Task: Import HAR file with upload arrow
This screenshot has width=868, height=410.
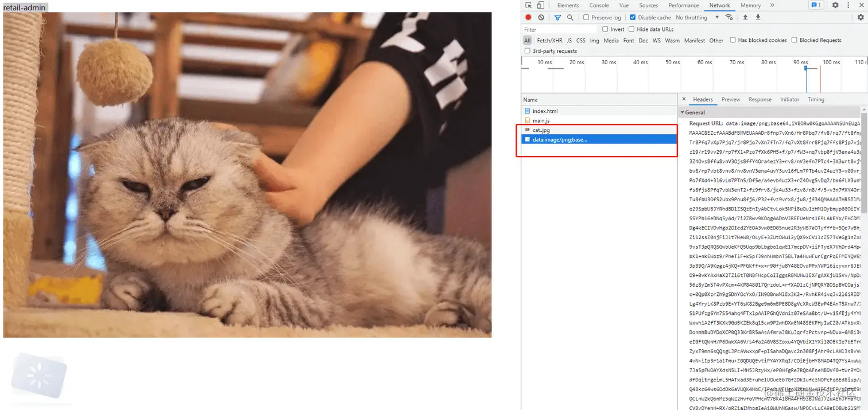Action: click(746, 17)
